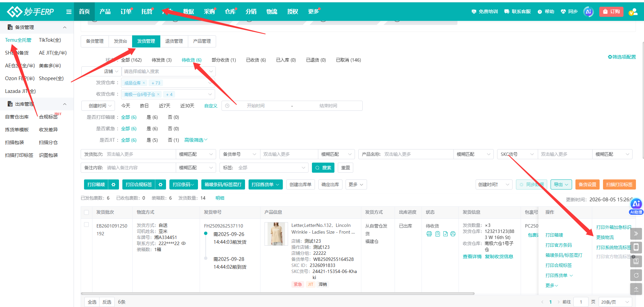Screen dimensions: 644x307
Task: Filter 是否打印箱唛 by 是 (6)
Action: click(x=152, y=117)
